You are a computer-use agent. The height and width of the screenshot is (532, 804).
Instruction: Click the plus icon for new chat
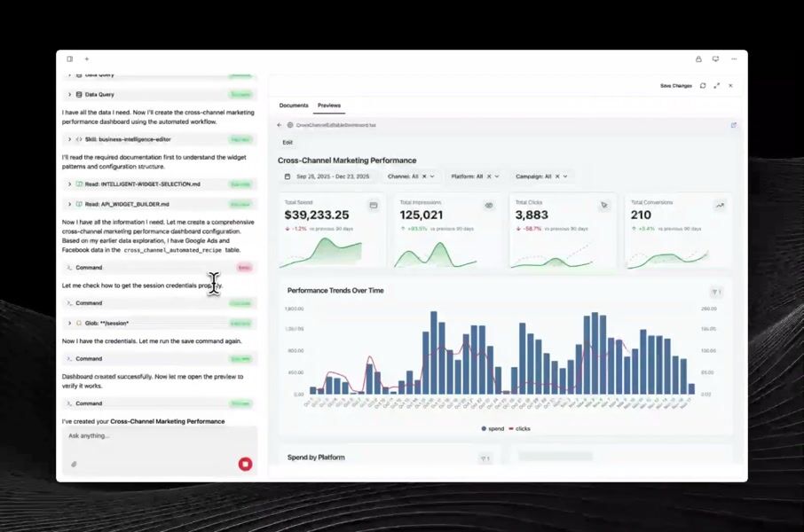(87, 59)
